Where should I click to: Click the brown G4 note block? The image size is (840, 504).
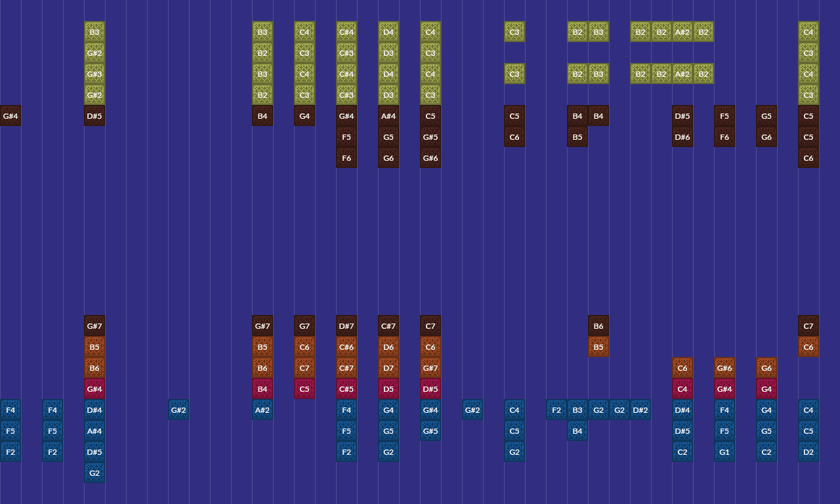point(304,116)
